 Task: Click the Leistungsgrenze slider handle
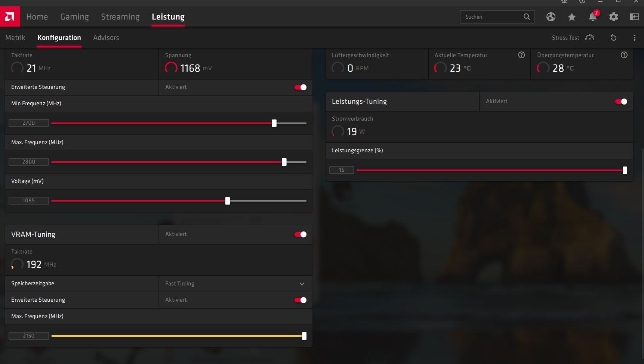tap(625, 170)
